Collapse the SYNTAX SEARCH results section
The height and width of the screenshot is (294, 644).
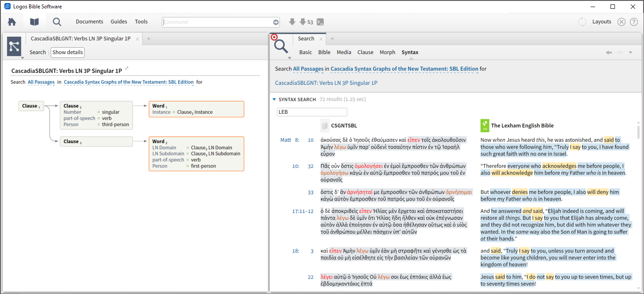pos(274,100)
